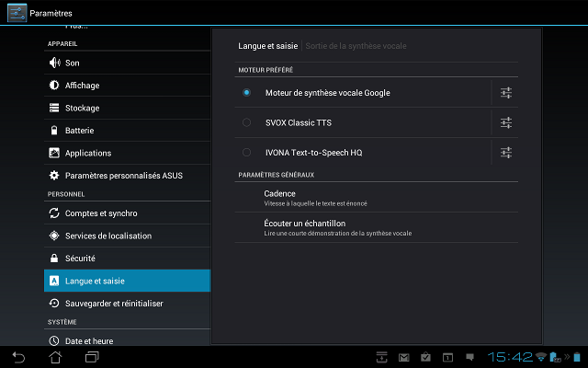Viewport: 588px width, 368px height.
Task: Open Comptes et synchro entry
Action: click(x=127, y=213)
